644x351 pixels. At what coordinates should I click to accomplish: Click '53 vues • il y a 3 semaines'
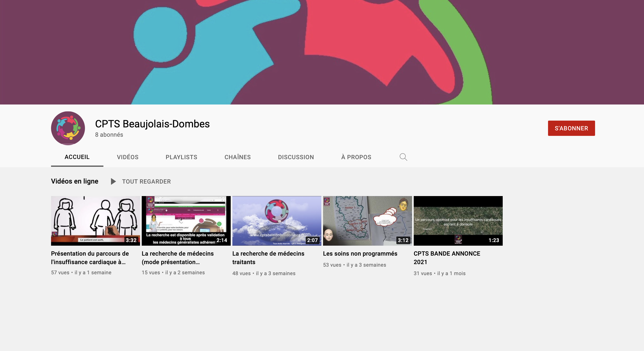[354, 265]
